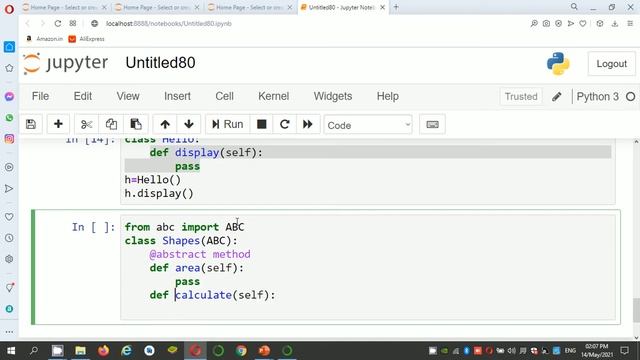Image resolution: width=640 pixels, height=360 pixels.
Task: Open the Opera sidebar home icon
Action: pyautogui.click(x=9, y=47)
